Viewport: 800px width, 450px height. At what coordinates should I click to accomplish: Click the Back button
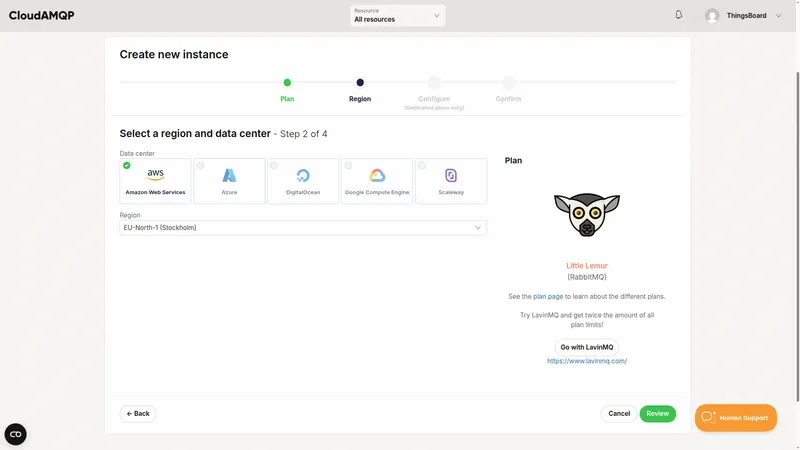tap(138, 414)
